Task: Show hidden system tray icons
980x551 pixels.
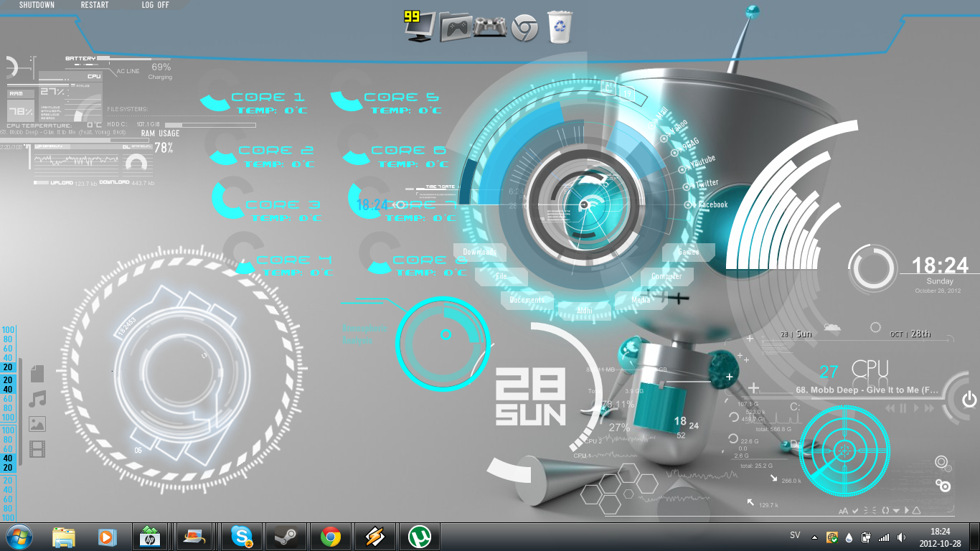Action: coord(814,537)
